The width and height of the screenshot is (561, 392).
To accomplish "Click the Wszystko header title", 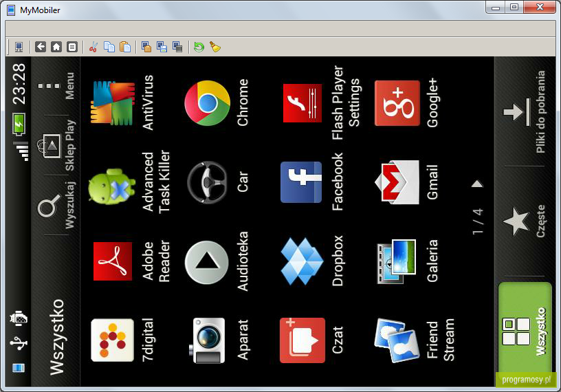I will click(x=56, y=337).
